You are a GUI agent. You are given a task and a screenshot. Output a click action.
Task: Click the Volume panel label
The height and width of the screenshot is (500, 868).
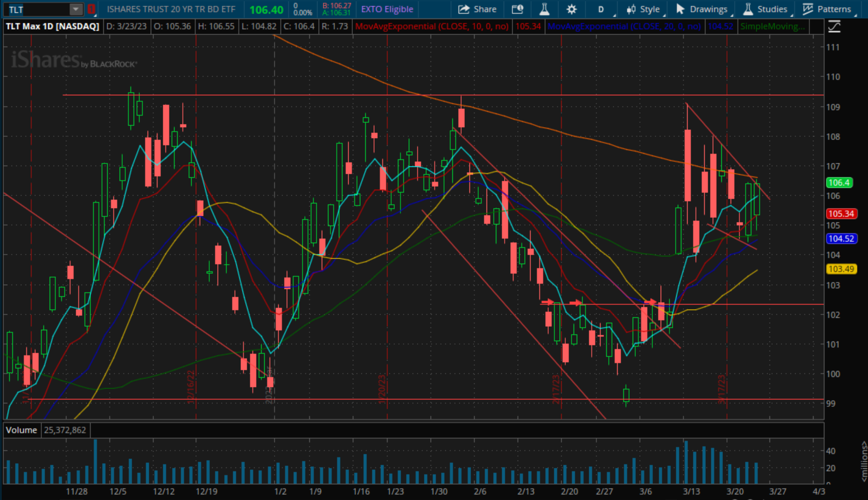21,430
